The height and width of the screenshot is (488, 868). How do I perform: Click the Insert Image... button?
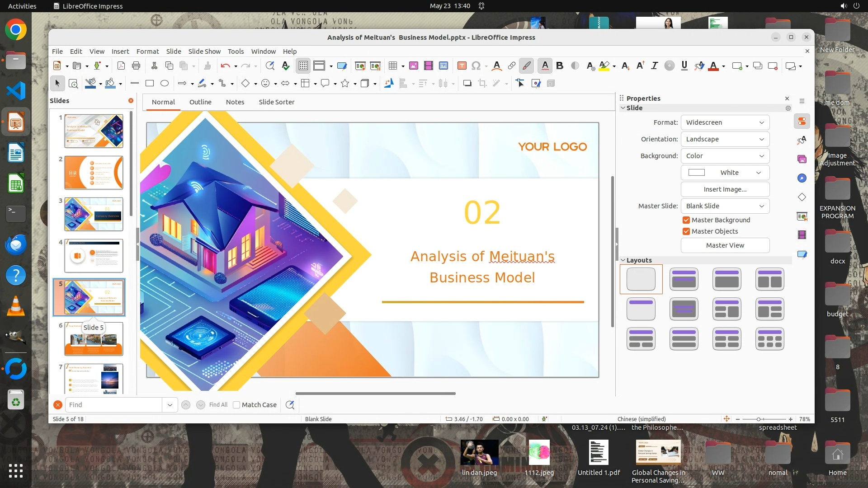pyautogui.click(x=725, y=189)
